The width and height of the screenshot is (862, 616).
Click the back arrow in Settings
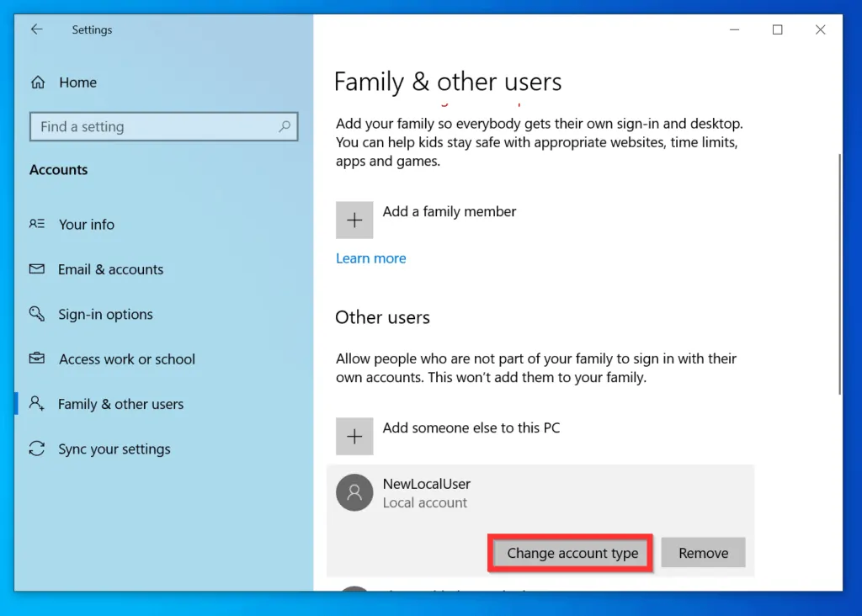point(37,29)
